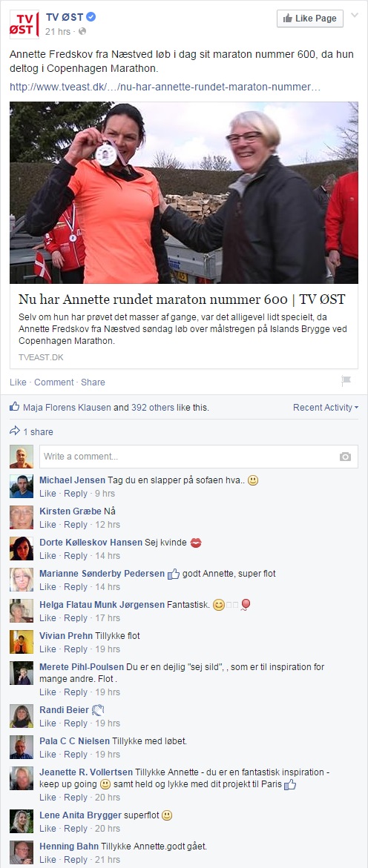Viewport: 368px width, 868px height.
Task: Click Michael Jensen's profile picture
Action: (x=22, y=486)
